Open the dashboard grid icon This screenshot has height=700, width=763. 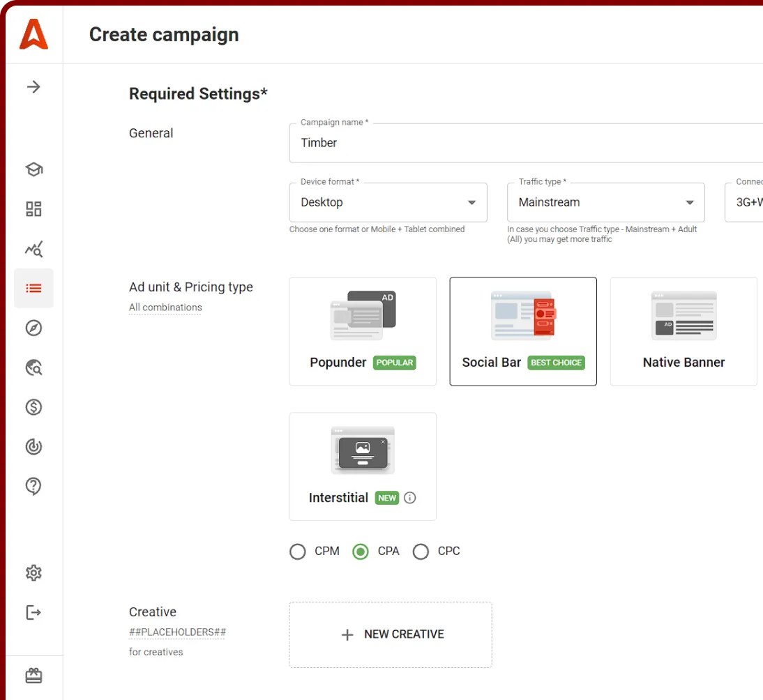(x=33, y=209)
